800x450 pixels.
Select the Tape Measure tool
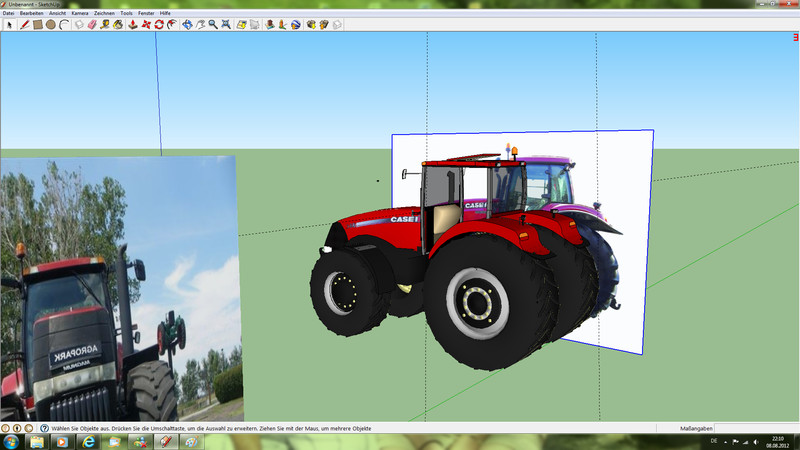(x=105, y=24)
